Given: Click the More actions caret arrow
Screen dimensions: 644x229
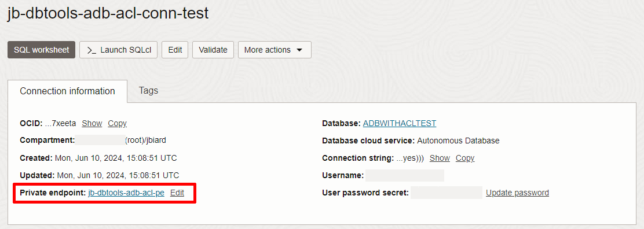Looking at the screenshot, I should coord(299,50).
